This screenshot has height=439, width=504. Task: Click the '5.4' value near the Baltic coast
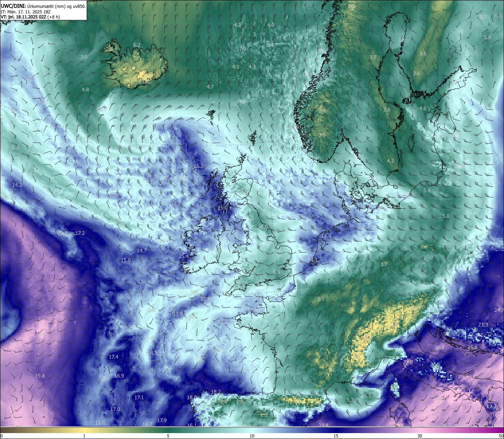click(x=427, y=191)
